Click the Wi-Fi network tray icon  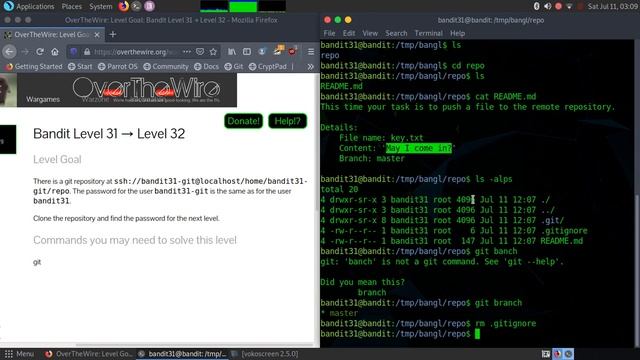click(569, 6)
